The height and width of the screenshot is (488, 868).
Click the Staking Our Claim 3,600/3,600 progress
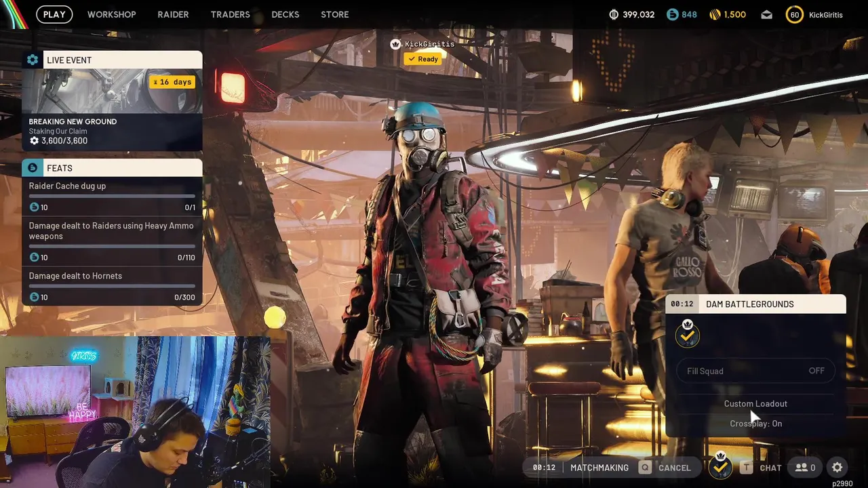pyautogui.click(x=58, y=141)
